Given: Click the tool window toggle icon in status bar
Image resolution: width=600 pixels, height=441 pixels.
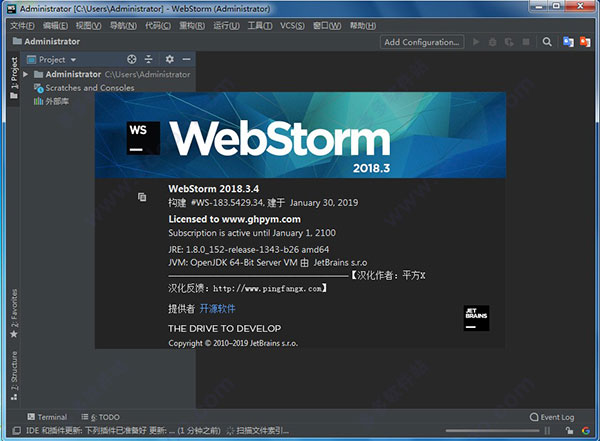Looking at the screenshot, I should (16, 431).
